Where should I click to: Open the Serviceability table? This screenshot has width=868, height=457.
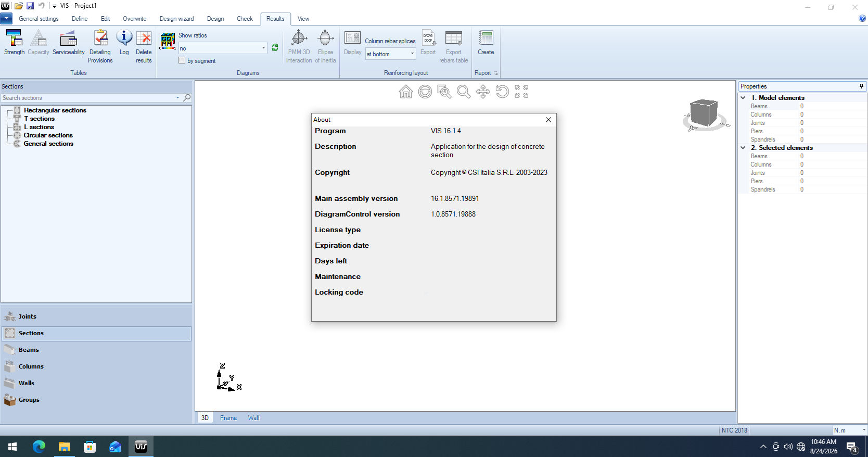pos(68,42)
